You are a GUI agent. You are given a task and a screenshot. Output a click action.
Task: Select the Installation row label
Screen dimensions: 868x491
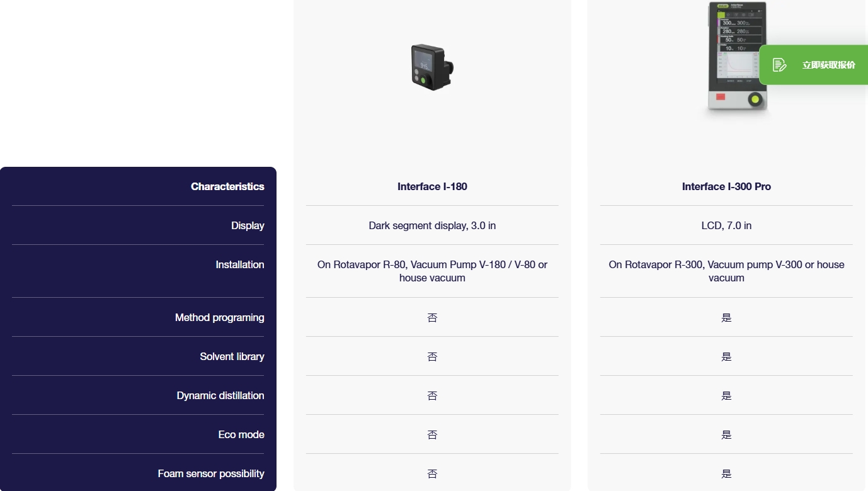pyautogui.click(x=239, y=264)
